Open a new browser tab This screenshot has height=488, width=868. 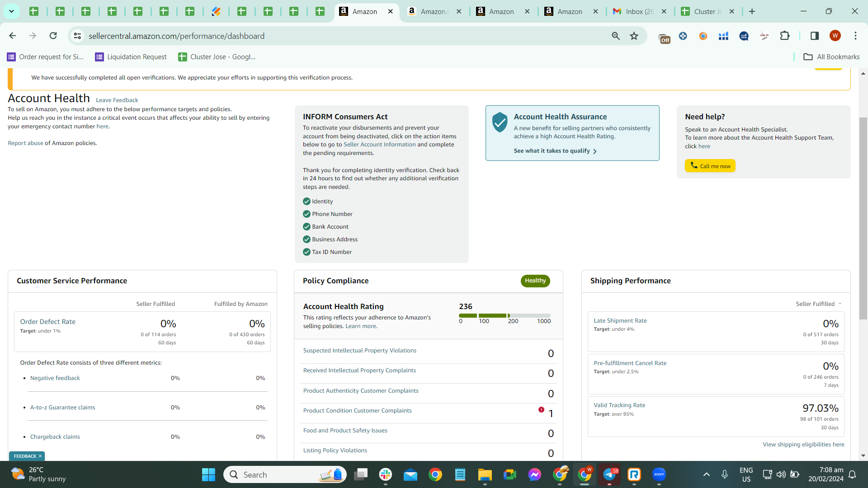pos(752,11)
